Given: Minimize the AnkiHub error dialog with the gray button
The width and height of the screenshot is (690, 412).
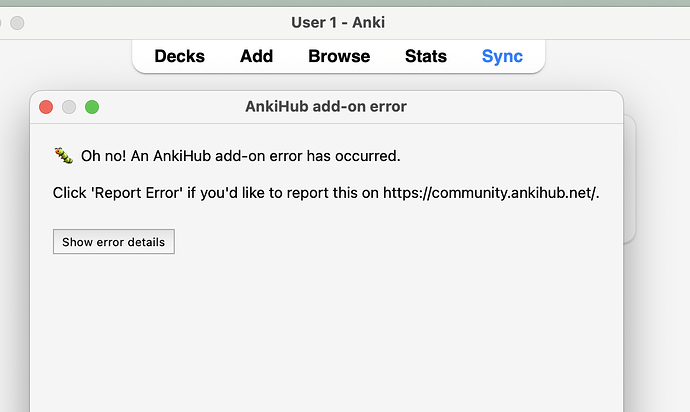Looking at the screenshot, I should click(x=69, y=107).
